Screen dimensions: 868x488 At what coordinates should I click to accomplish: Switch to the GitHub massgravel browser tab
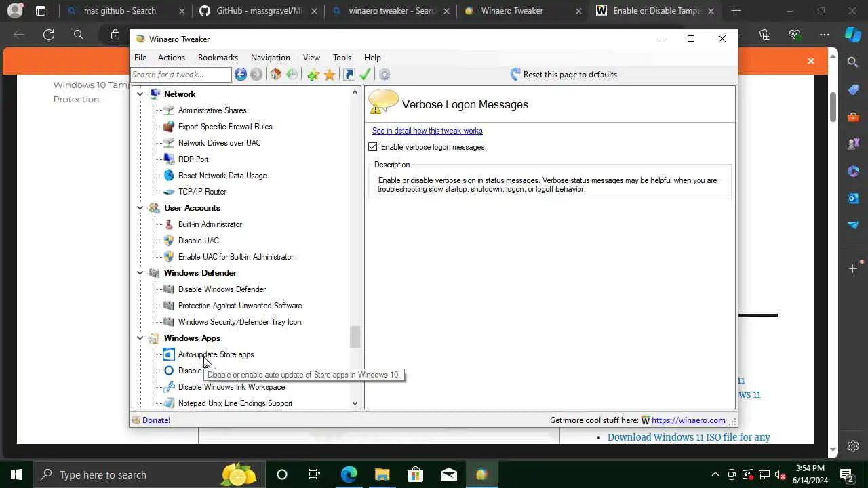[259, 11]
